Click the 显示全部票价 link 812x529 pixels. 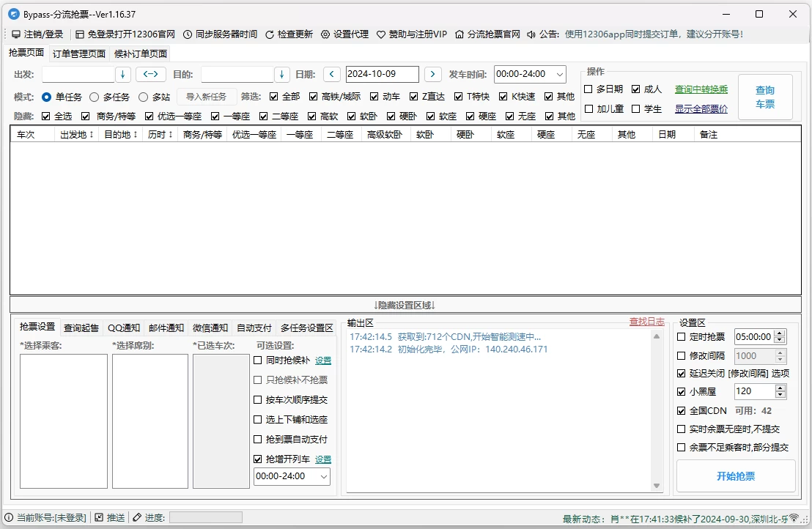click(701, 108)
